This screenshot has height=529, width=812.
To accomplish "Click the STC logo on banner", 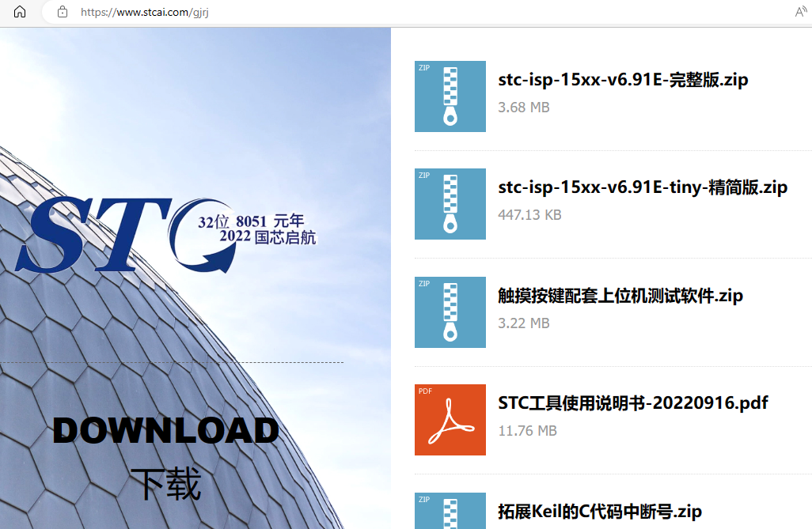I will [x=165, y=236].
